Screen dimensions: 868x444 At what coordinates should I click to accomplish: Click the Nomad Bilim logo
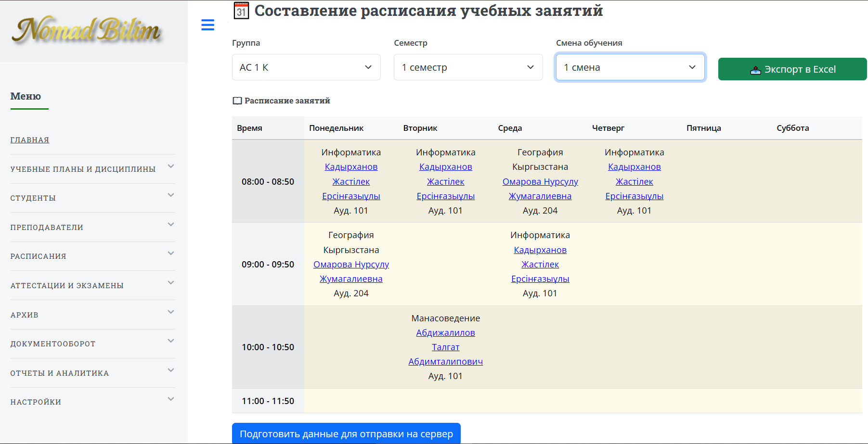tap(86, 30)
